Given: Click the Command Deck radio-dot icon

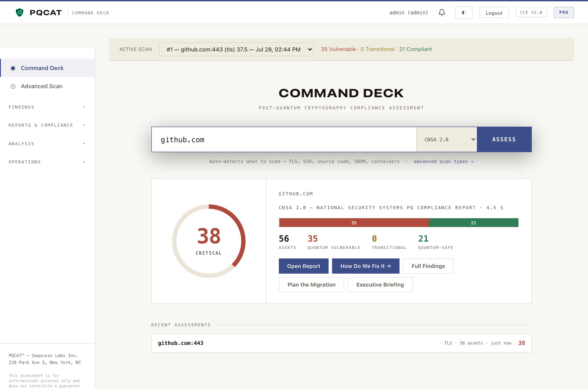Looking at the screenshot, I should tap(13, 68).
